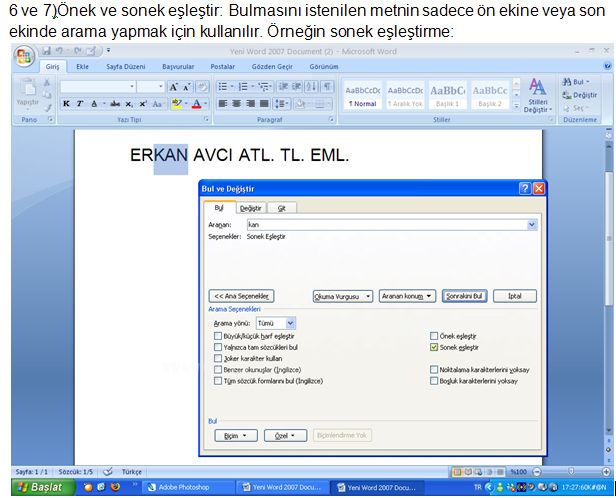Click İptal button
The image size is (616, 498).
point(515,296)
